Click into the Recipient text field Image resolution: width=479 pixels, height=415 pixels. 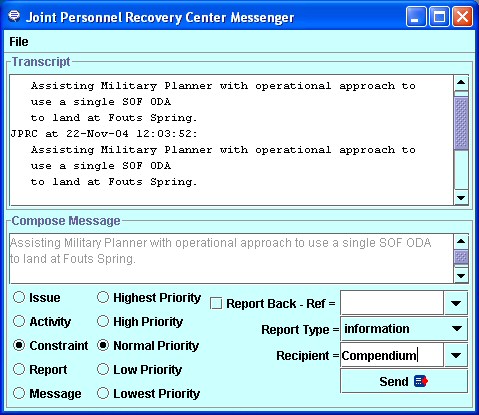click(x=392, y=355)
